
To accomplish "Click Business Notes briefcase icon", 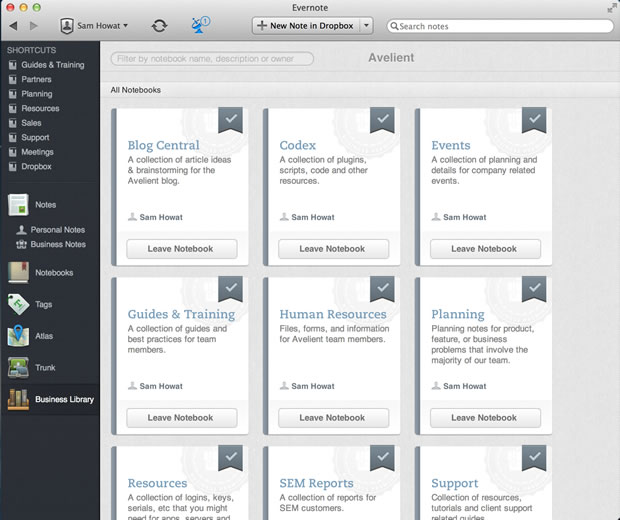I will [21, 244].
